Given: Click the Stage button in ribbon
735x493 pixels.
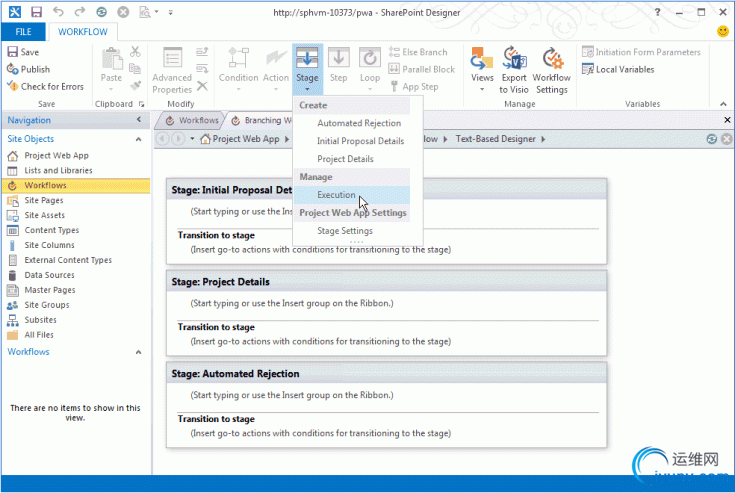Looking at the screenshot, I should (307, 69).
